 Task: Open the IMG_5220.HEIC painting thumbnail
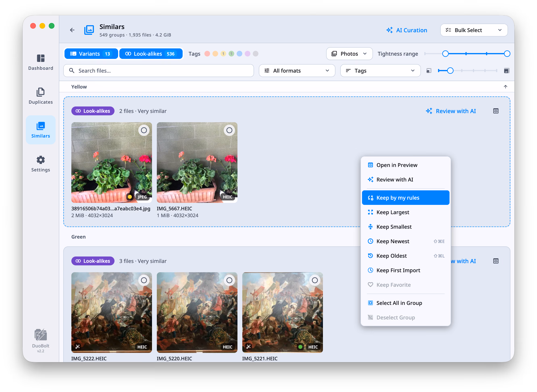(197, 312)
